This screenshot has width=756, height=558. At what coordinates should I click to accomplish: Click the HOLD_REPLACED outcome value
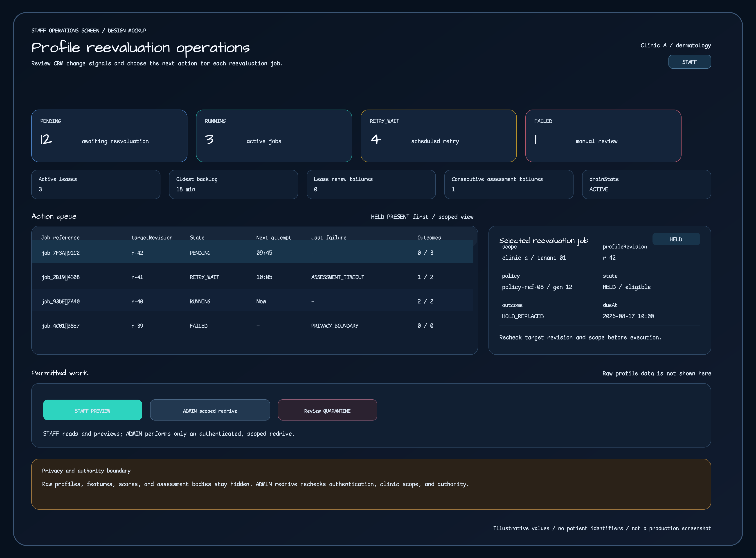(x=523, y=316)
